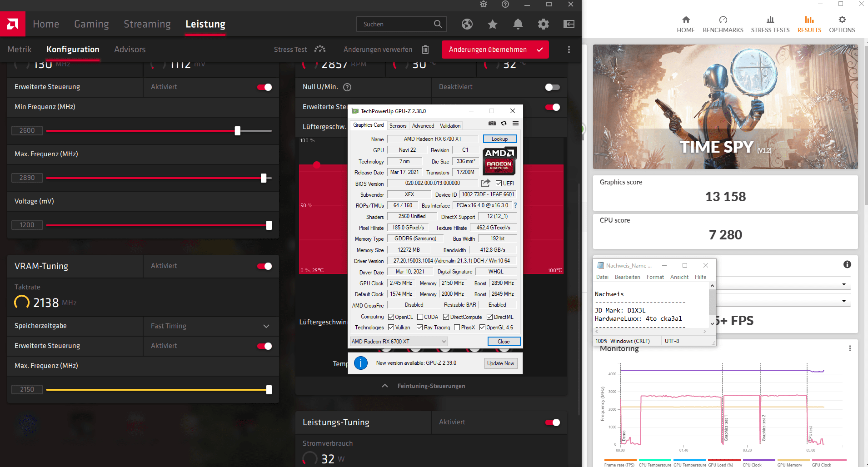Open 3DMark BENCHMARKS

click(x=723, y=25)
